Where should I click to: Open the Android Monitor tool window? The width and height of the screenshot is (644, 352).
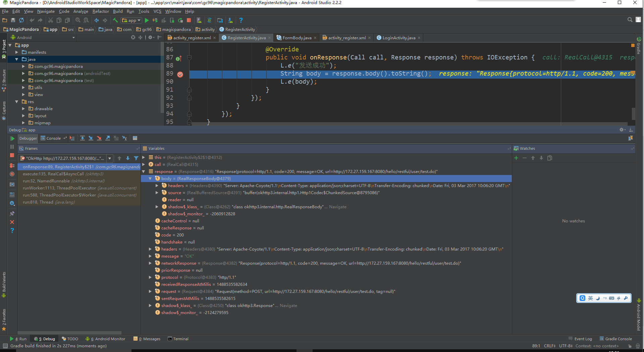pyautogui.click(x=105, y=339)
